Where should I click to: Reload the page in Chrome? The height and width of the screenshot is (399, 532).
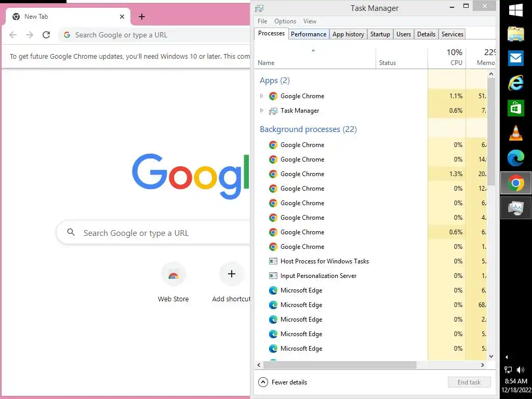46,35
